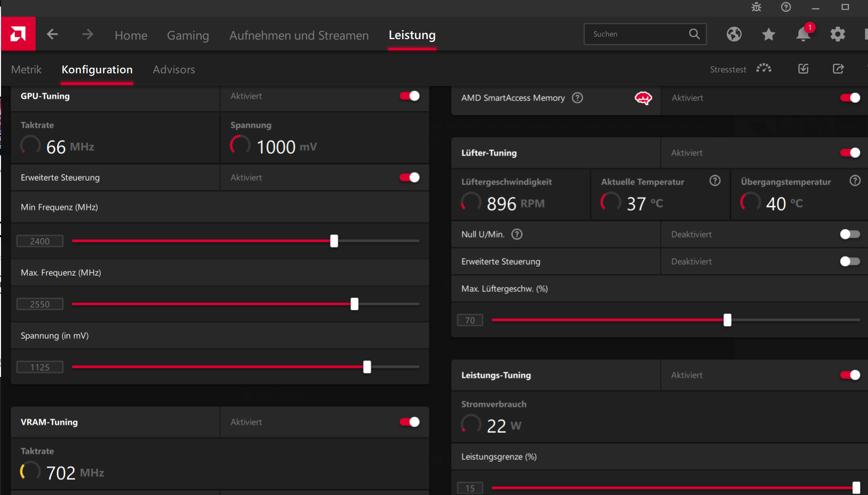Disable the GPU-Tuning toggle
This screenshot has width=868, height=495.
pos(410,96)
